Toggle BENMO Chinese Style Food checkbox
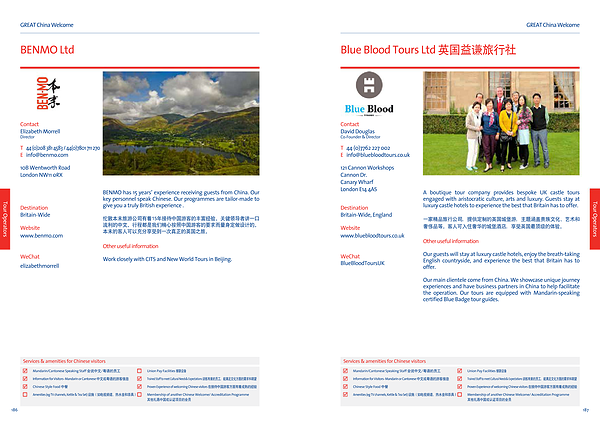 point(25,387)
